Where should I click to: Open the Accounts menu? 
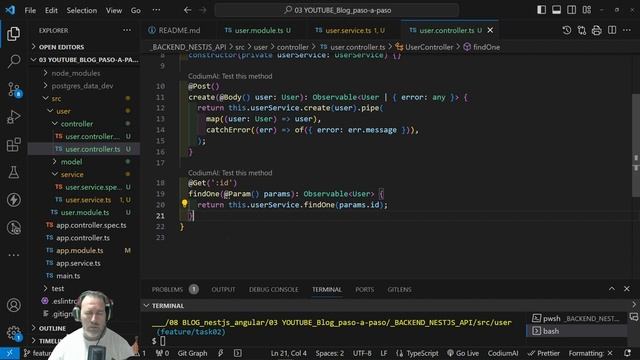[x=13, y=305]
